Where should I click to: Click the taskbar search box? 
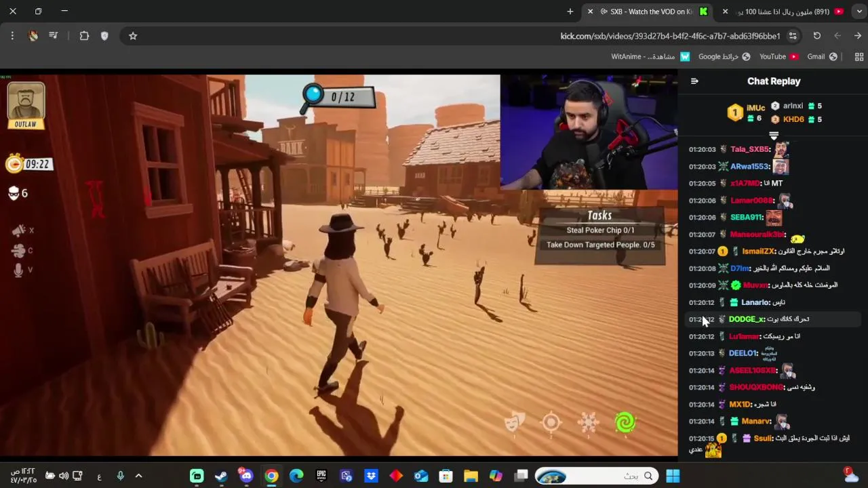tap(597, 476)
